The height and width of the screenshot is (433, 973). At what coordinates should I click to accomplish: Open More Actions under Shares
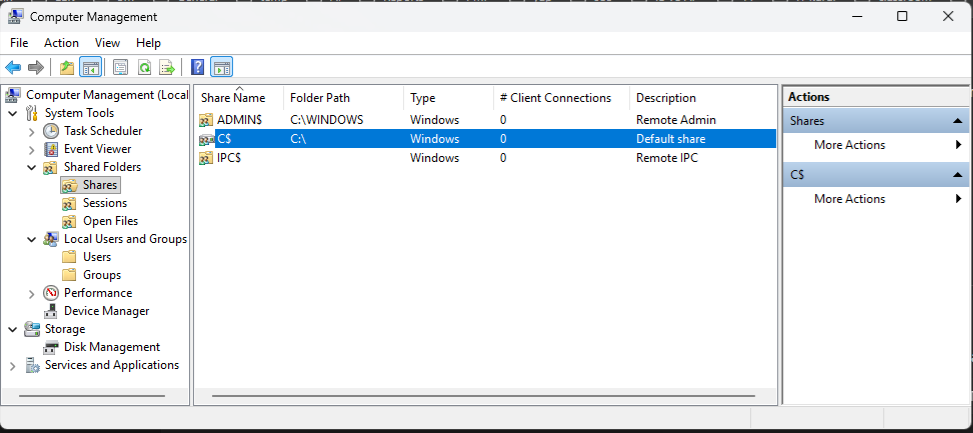pyautogui.click(x=849, y=145)
